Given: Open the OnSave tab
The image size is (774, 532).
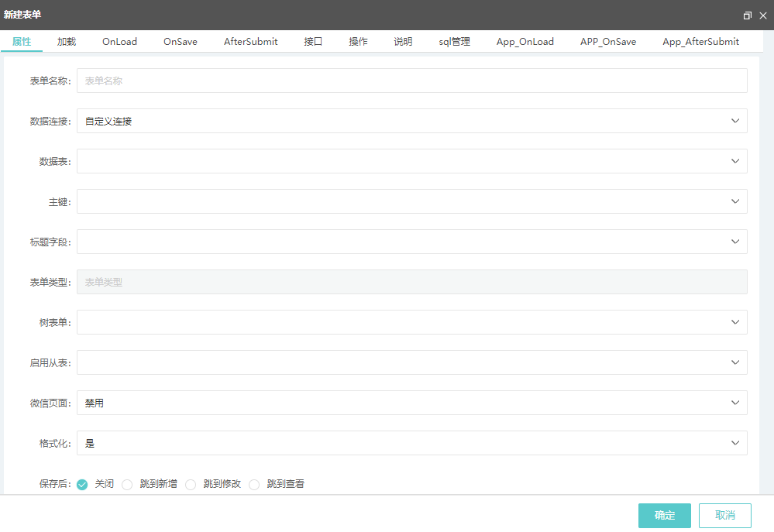Looking at the screenshot, I should [181, 42].
